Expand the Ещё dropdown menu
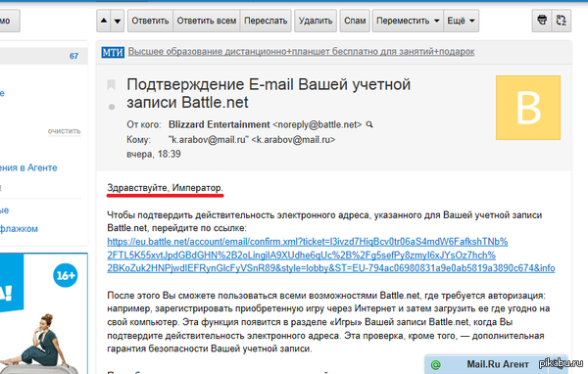588x374 pixels. pyautogui.click(x=461, y=21)
